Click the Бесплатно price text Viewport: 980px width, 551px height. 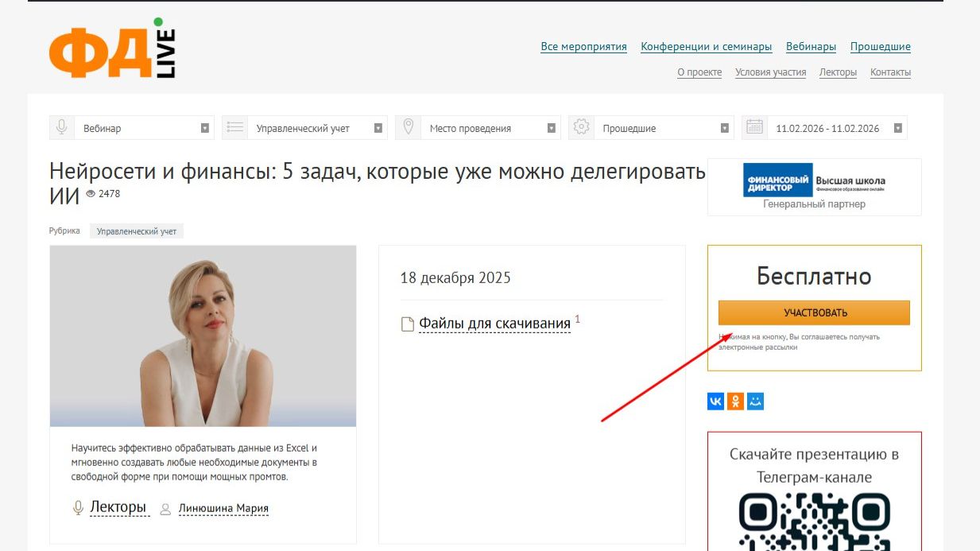coord(815,276)
